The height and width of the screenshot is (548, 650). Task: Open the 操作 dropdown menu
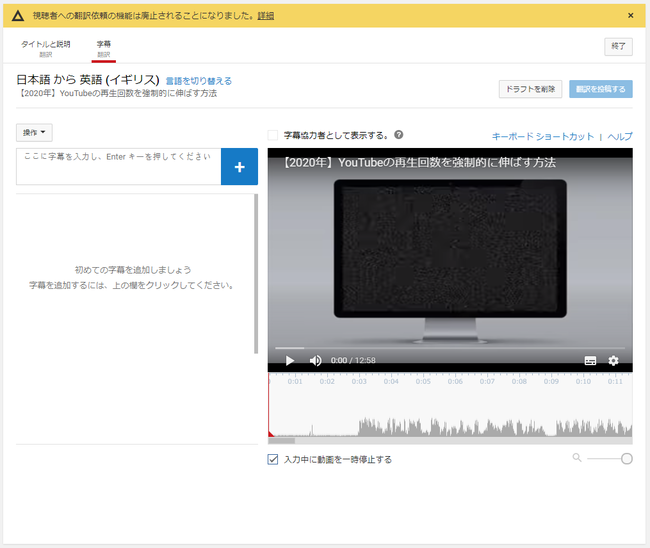(x=34, y=132)
